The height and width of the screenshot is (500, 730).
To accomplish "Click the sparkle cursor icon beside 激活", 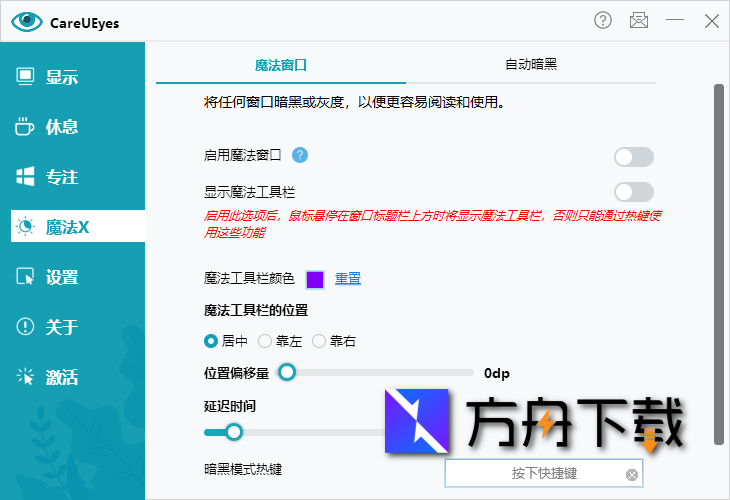I will coord(25,376).
